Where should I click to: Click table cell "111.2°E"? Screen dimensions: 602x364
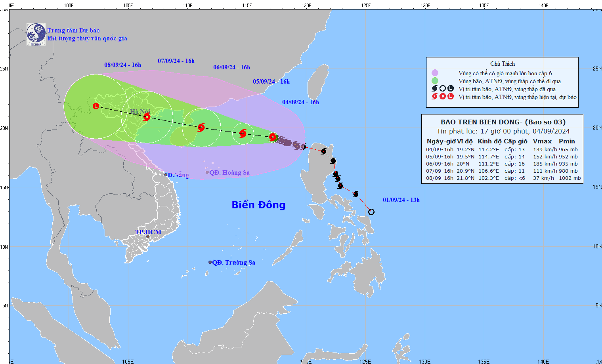pyautogui.click(x=489, y=164)
